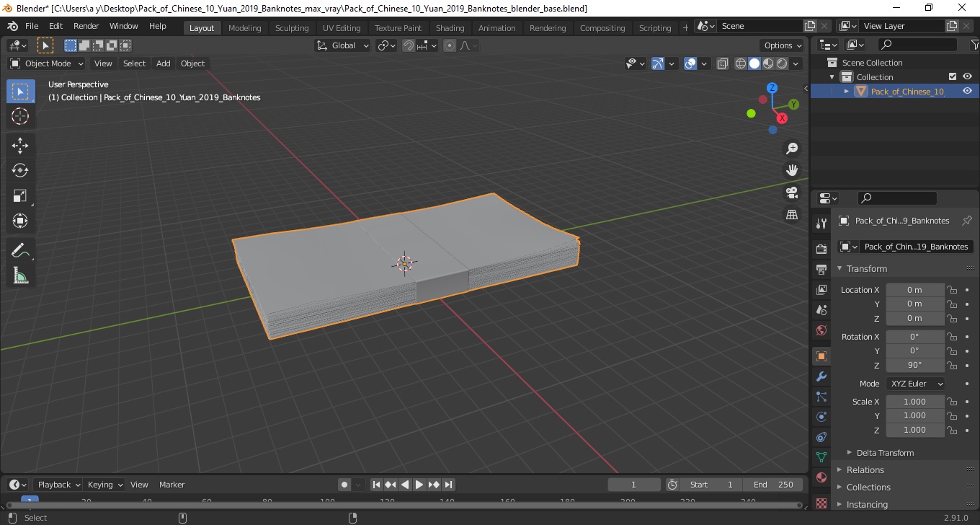The image size is (980, 525).
Task: Switch to wireframe viewport shading
Action: [741, 63]
